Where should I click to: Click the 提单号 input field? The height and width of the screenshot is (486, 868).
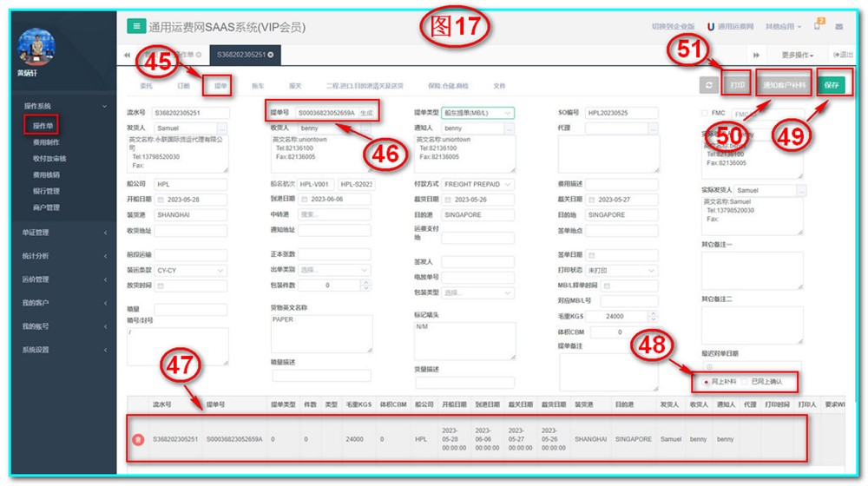tap(325, 113)
